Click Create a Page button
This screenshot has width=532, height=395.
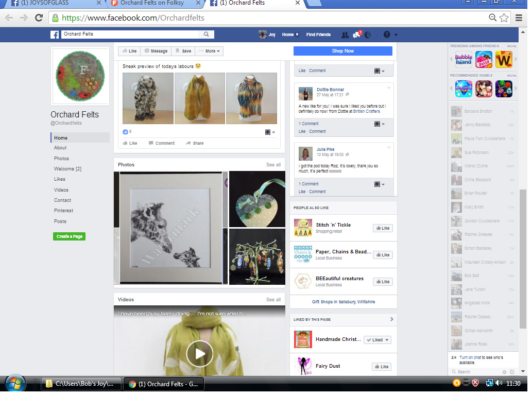[69, 236]
